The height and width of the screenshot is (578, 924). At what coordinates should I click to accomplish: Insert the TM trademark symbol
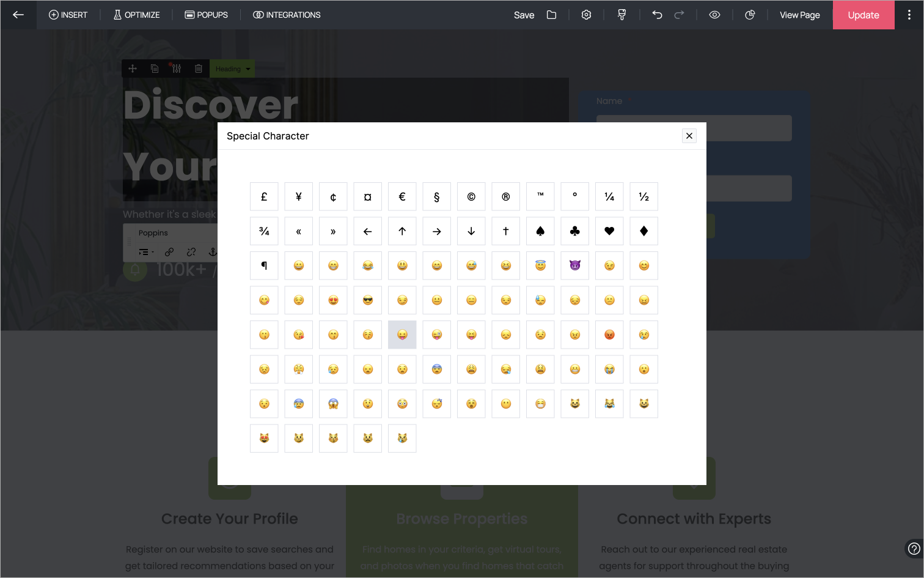pyautogui.click(x=540, y=197)
